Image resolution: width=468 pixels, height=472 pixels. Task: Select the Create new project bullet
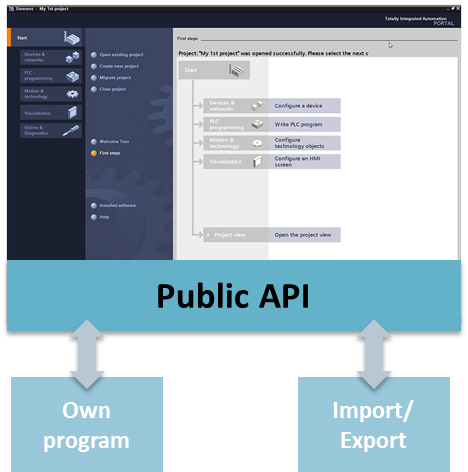pos(94,66)
